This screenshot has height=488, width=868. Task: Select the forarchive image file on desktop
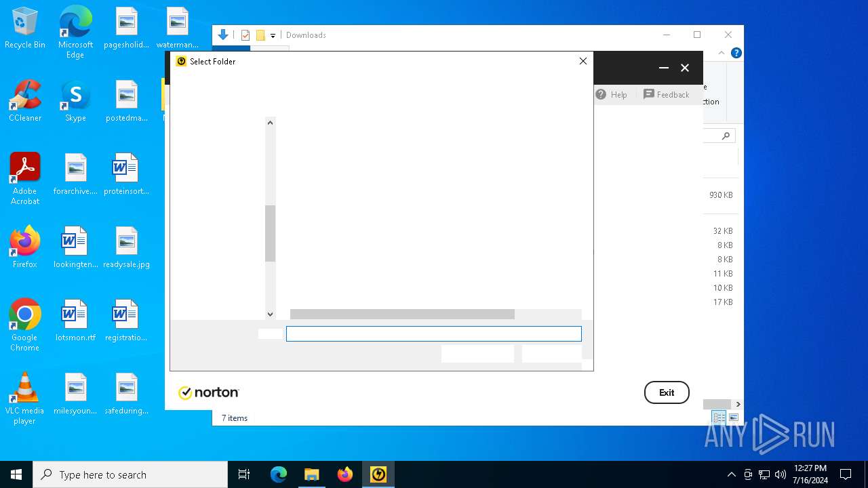tap(75, 175)
